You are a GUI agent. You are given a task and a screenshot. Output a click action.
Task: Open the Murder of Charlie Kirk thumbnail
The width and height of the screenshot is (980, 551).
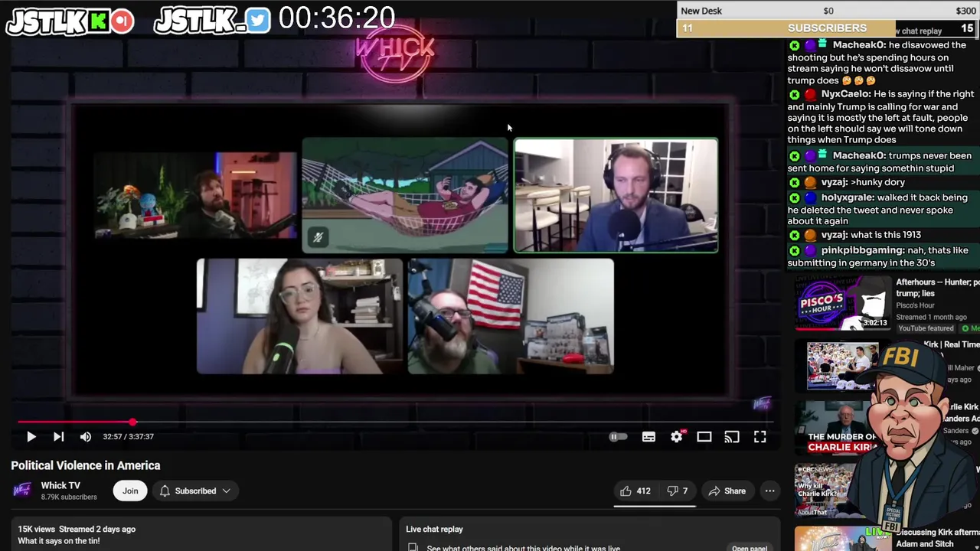(x=835, y=429)
